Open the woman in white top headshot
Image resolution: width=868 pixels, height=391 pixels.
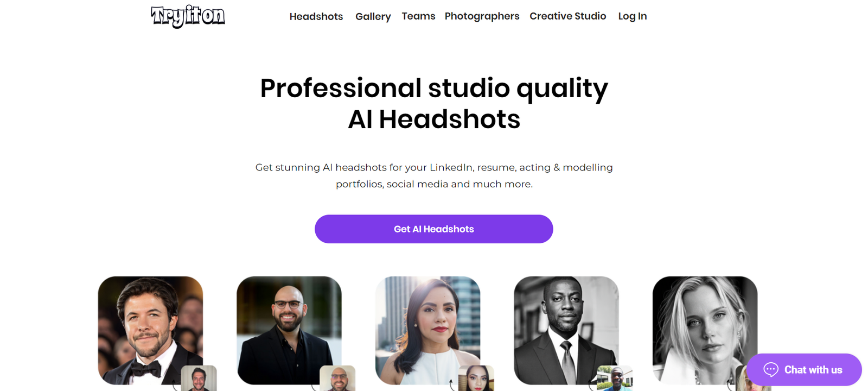click(427, 330)
